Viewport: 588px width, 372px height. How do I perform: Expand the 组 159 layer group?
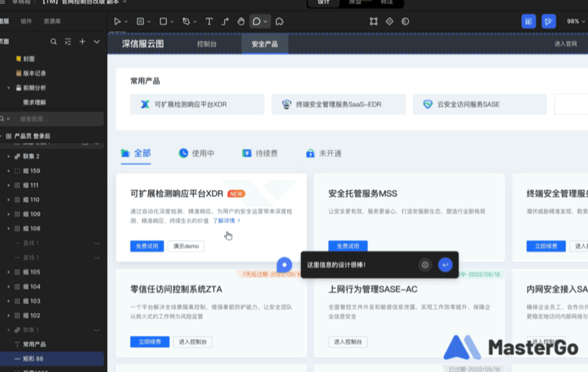9,171
